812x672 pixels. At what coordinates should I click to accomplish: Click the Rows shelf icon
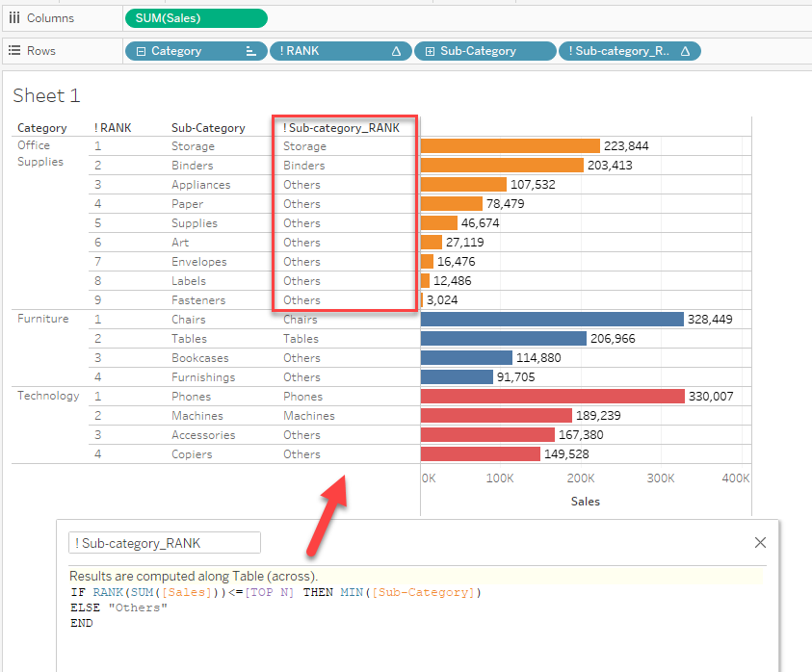14,51
